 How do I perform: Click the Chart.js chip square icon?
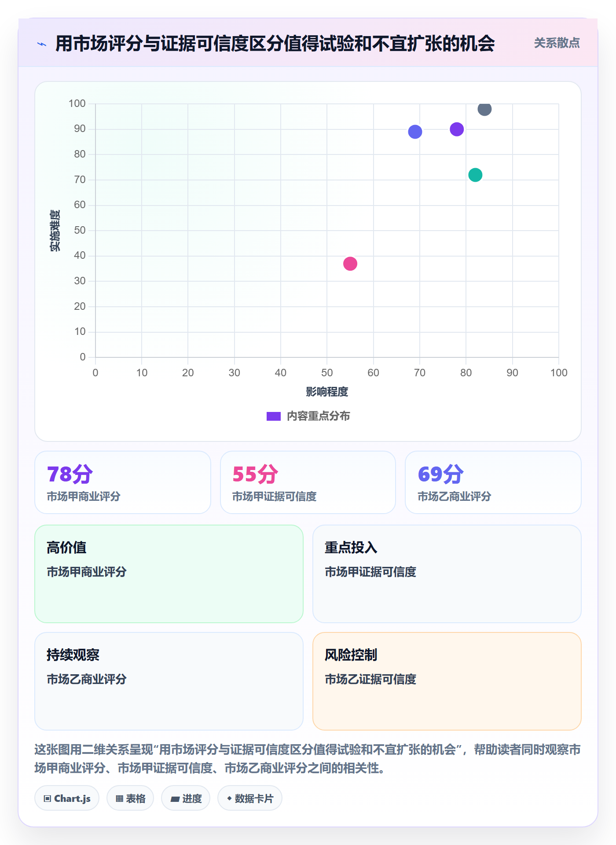[x=48, y=799]
